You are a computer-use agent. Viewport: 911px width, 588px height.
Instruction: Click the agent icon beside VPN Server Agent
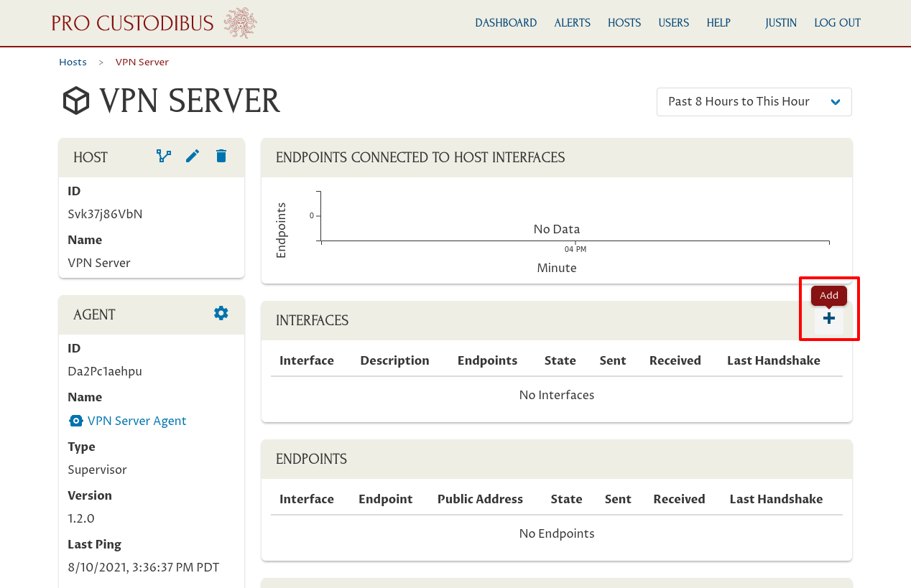(x=75, y=421)
